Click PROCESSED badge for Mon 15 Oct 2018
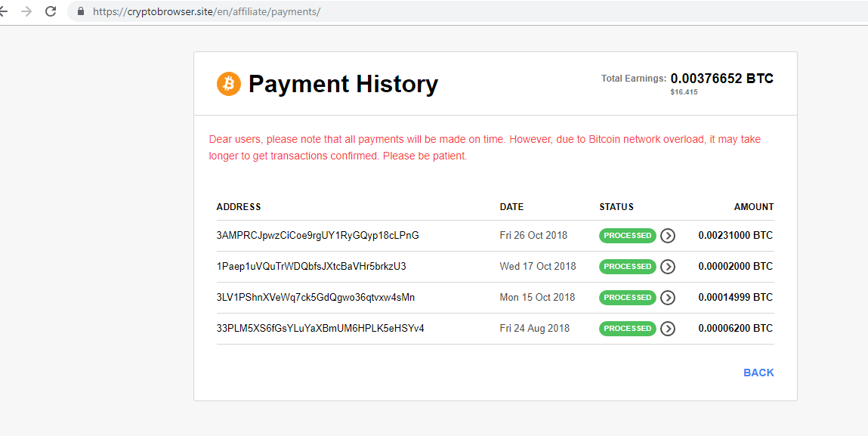This screenshot has width=868, height=436. point(627,298)
